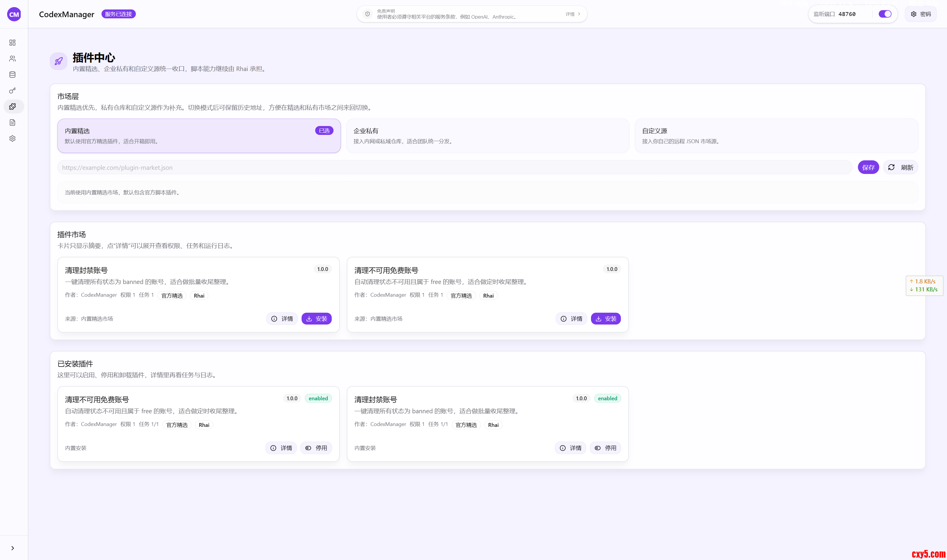Toggle the listening port service switch
The width and height of the screenshot is (947, 560).
[x=885, y=14]
